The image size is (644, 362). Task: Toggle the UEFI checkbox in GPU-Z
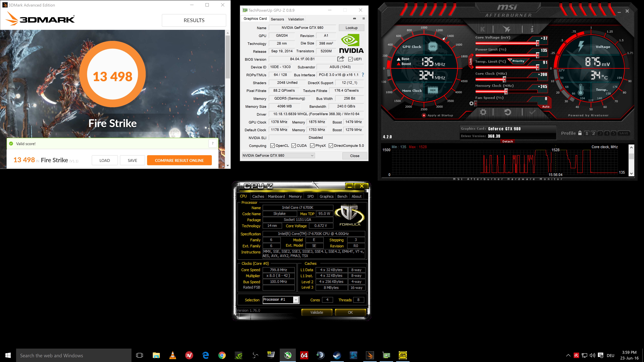coord(351,59)
